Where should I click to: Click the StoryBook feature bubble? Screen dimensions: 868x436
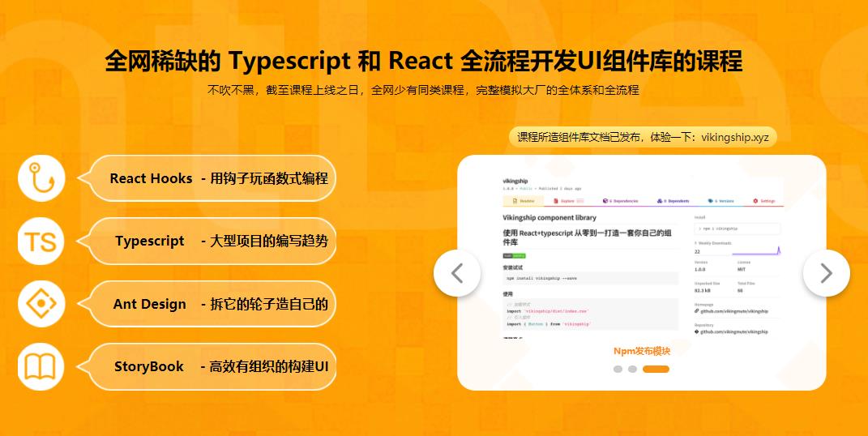207,366
